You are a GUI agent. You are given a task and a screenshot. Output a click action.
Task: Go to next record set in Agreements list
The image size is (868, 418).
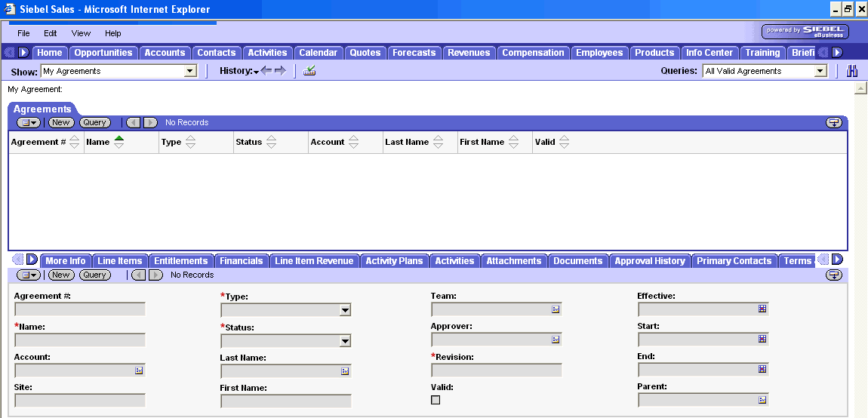[150, 122]
